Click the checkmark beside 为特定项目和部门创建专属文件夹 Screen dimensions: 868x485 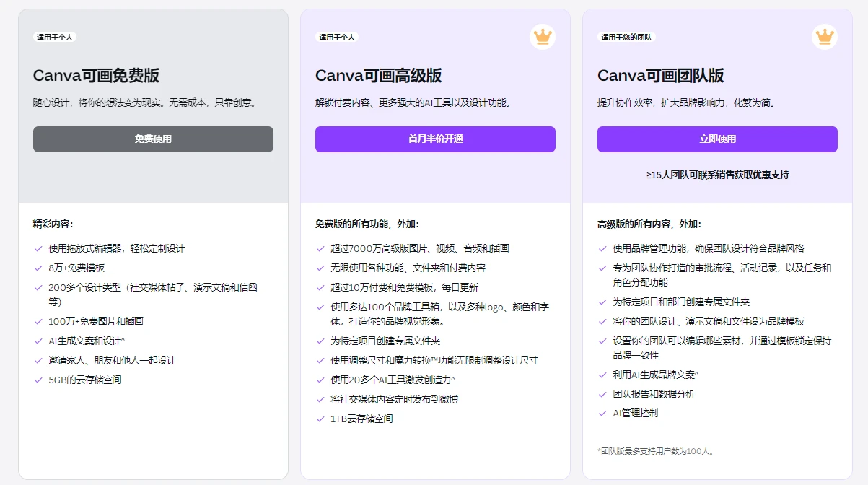[602, 302]
